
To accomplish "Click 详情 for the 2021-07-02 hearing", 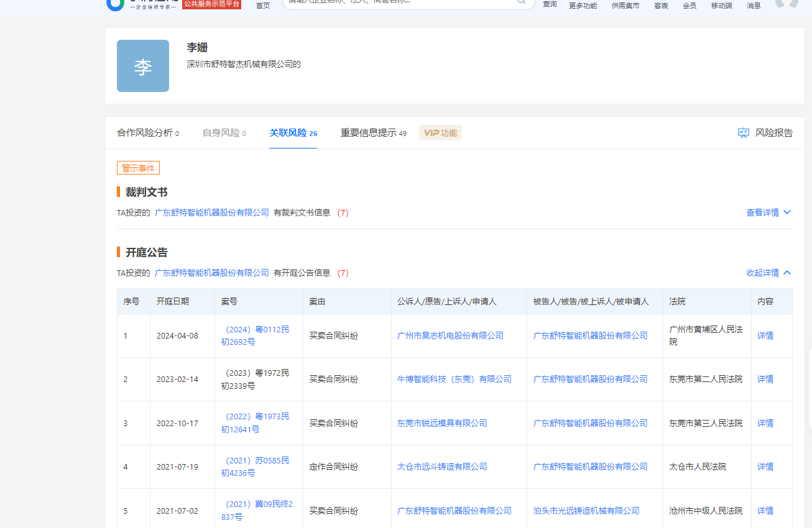I will (x=765, y=511).
